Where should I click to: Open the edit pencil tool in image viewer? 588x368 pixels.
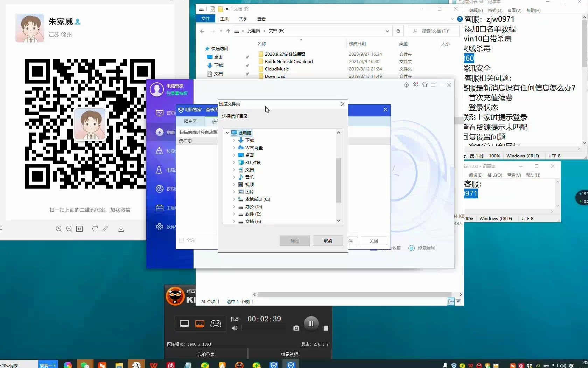[105, 229]
